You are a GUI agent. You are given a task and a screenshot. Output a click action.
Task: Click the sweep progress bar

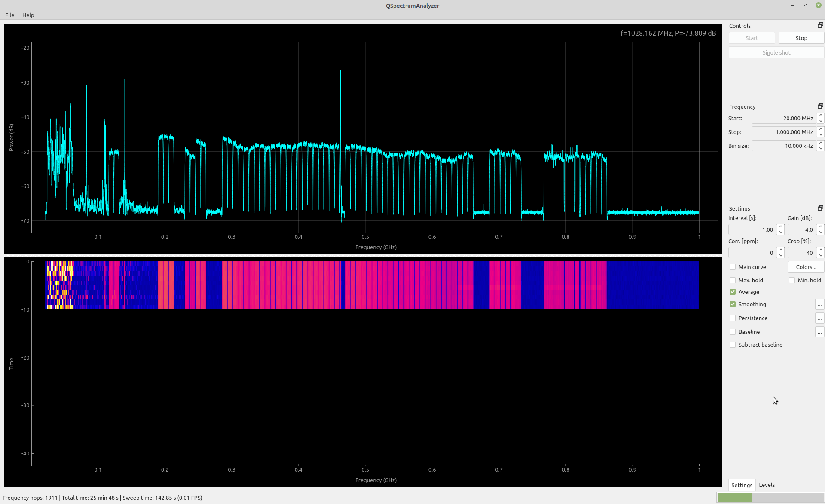(x=770, y=498)
